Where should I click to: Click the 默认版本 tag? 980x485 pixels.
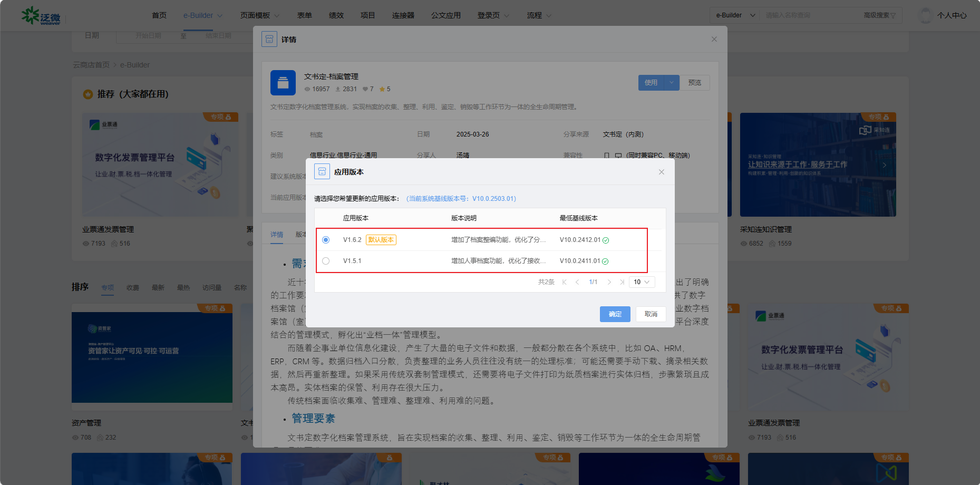(381, 240)
